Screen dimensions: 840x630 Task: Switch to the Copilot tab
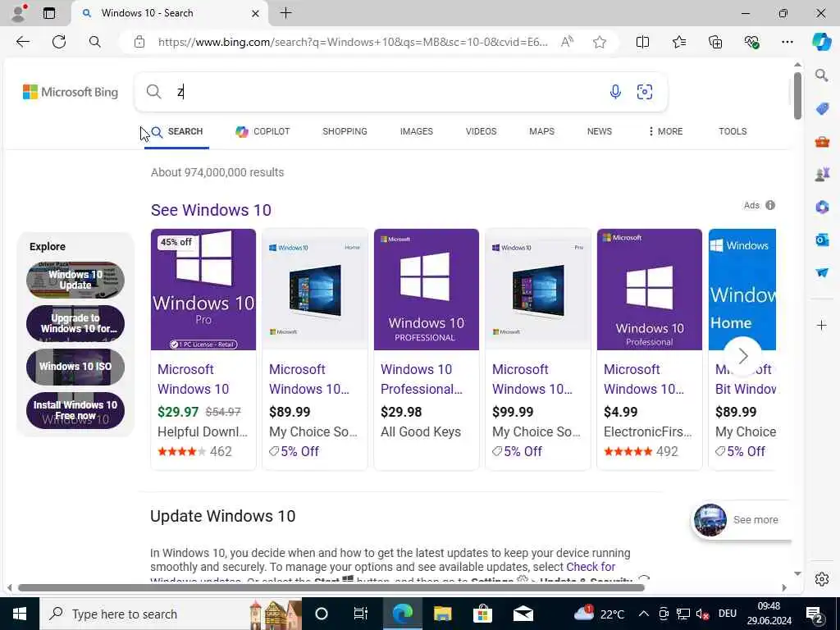click(262, 131)
